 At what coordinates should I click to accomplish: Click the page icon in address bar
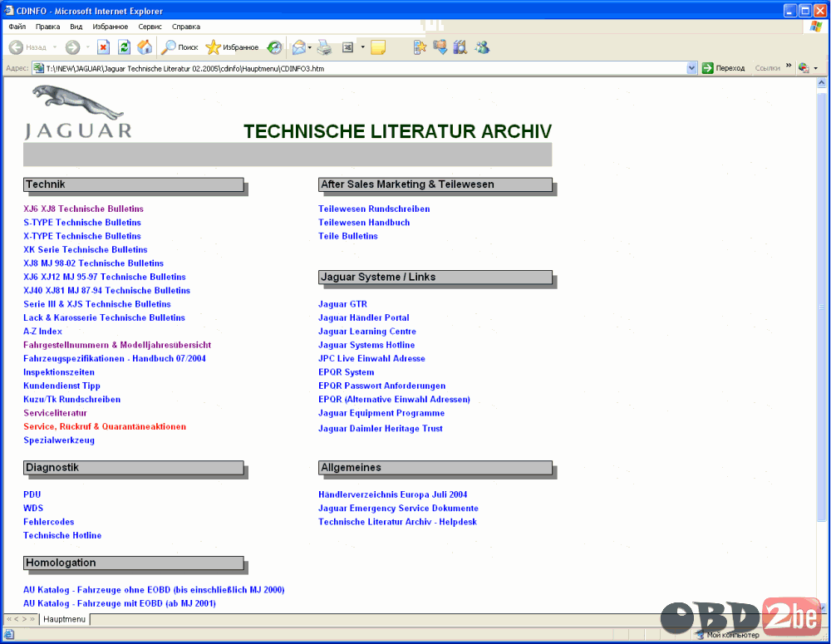pos(38,68)
